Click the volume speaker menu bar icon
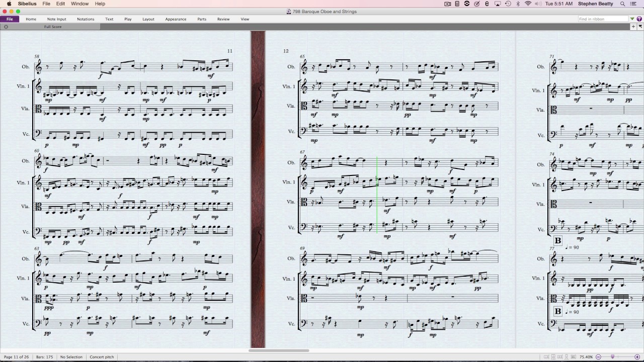This screenshot has width=644, height=362. pos(538,4)
